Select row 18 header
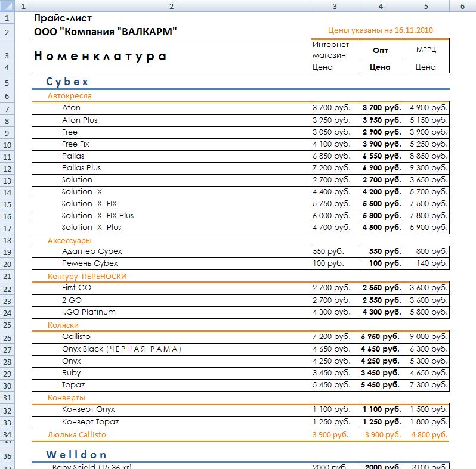Image resolution: width=476 pixels, height=469 pixels. pyautogui.click(x=7, y=240)
